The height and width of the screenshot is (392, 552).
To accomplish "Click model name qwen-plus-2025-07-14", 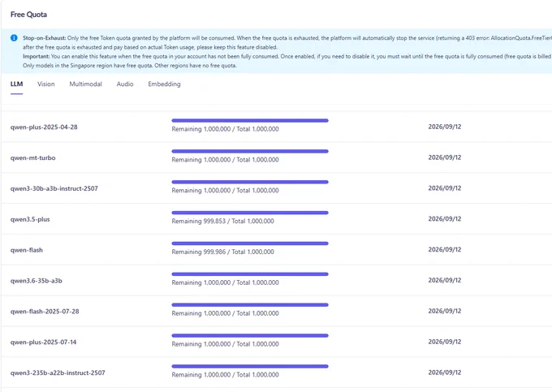I will coord(43,342).
